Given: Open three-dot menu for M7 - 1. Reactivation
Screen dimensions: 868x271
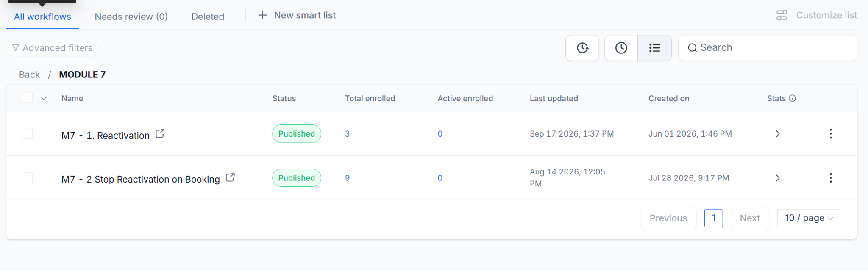Looking at the screenshot, I should click(x=831, y=134).
